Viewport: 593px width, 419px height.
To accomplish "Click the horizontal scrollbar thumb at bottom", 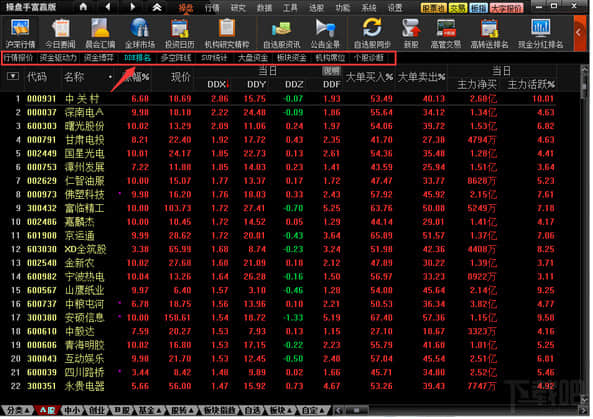I will point(356,410).
